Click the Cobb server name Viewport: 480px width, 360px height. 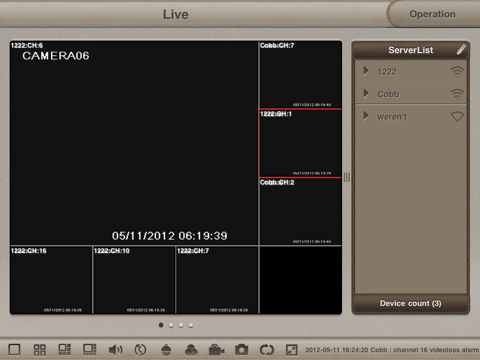click(x=388, y=94)
